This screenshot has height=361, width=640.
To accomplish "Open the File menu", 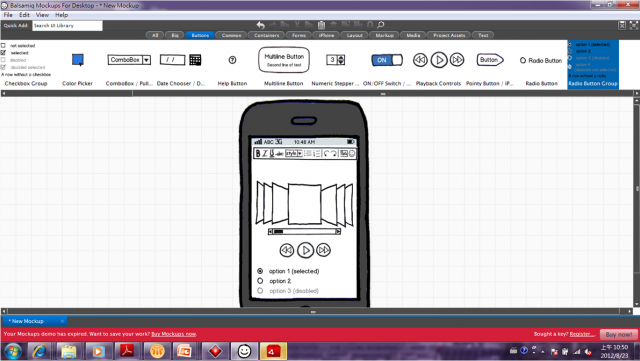I will point(8,15).
